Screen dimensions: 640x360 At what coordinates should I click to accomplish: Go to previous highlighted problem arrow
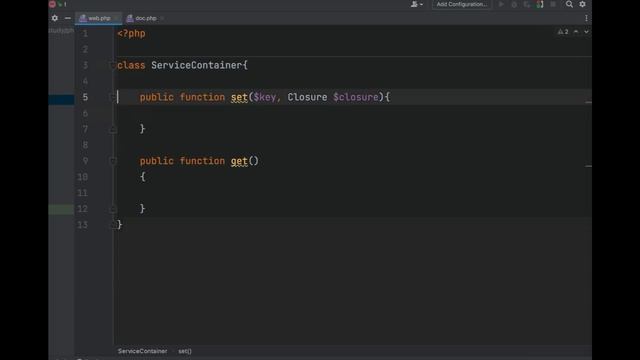[x=576, y=31]
